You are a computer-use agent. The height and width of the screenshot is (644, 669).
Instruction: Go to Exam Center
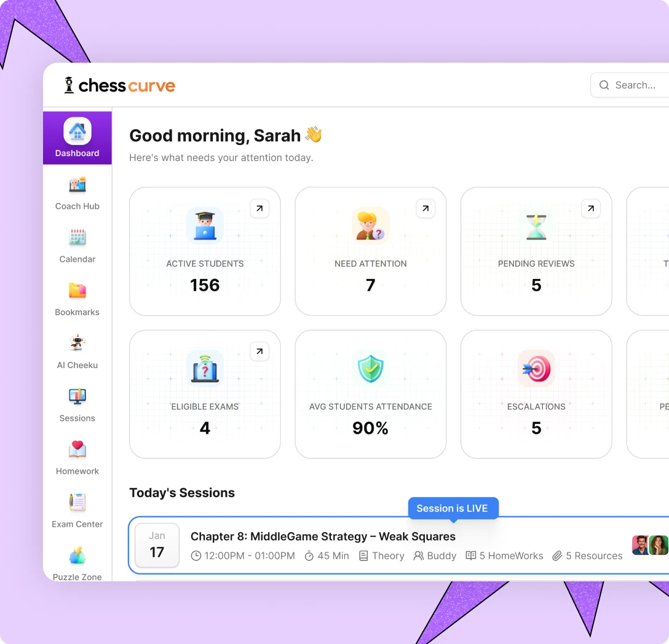tap(77, 511)
